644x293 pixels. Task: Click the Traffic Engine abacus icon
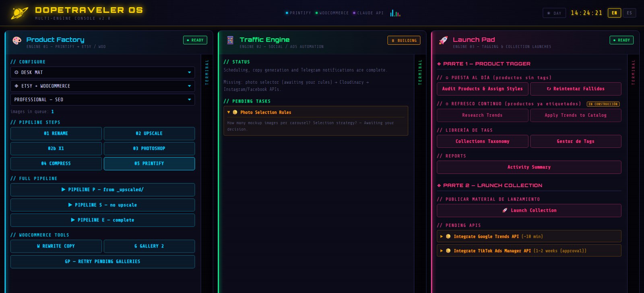tap(230, 40)
